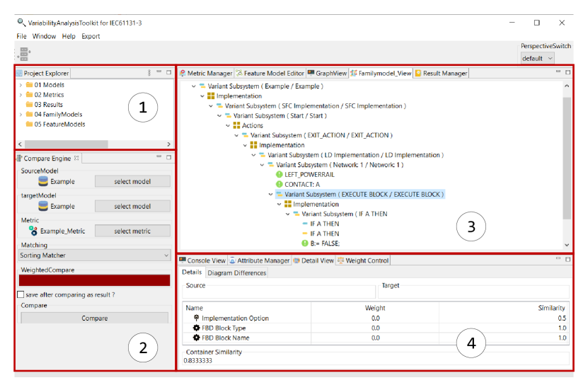
Task: Expand the 01 Models folder
Action: [21, 85]
